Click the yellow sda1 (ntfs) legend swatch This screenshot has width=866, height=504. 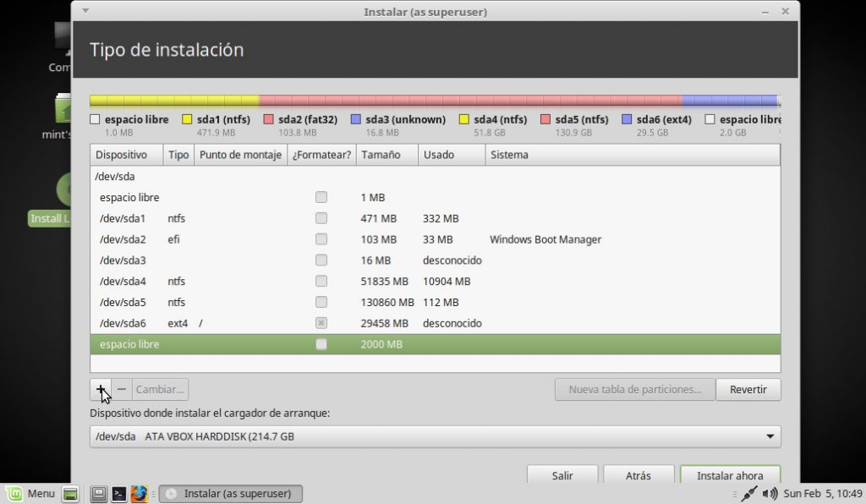tap(188, 120)
